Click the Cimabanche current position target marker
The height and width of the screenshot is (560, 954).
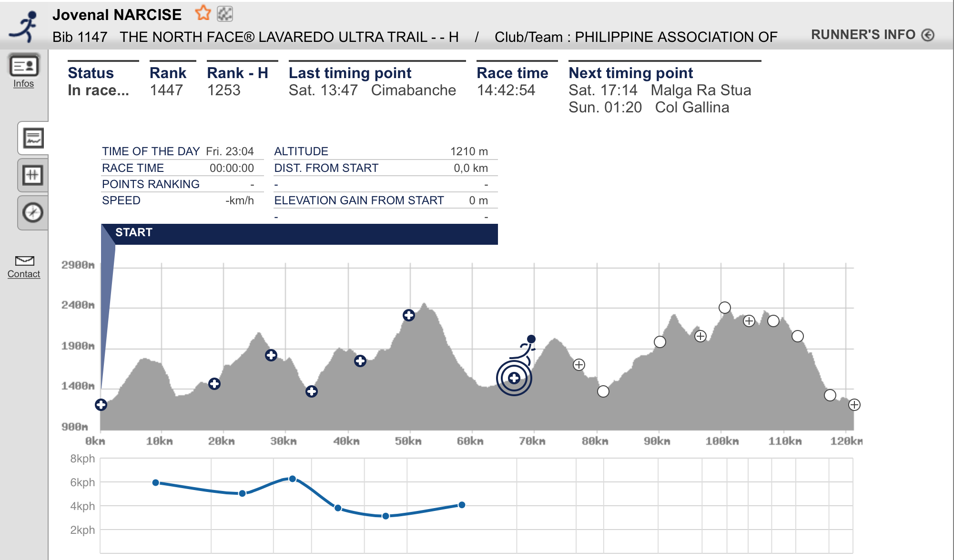pyautogui.click(x=514, y=378)
